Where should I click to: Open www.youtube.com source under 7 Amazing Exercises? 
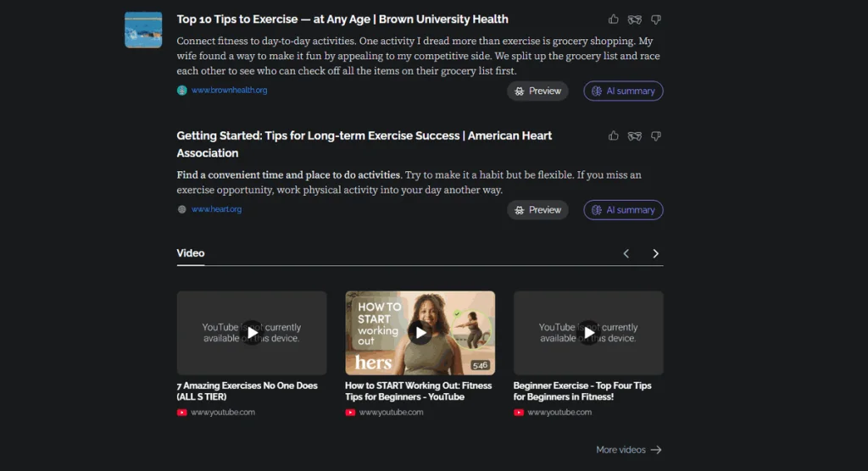point(223,413)
